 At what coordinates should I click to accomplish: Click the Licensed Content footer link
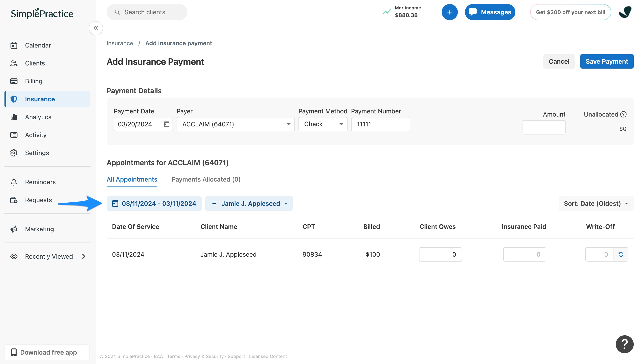(x=268, y=356)
